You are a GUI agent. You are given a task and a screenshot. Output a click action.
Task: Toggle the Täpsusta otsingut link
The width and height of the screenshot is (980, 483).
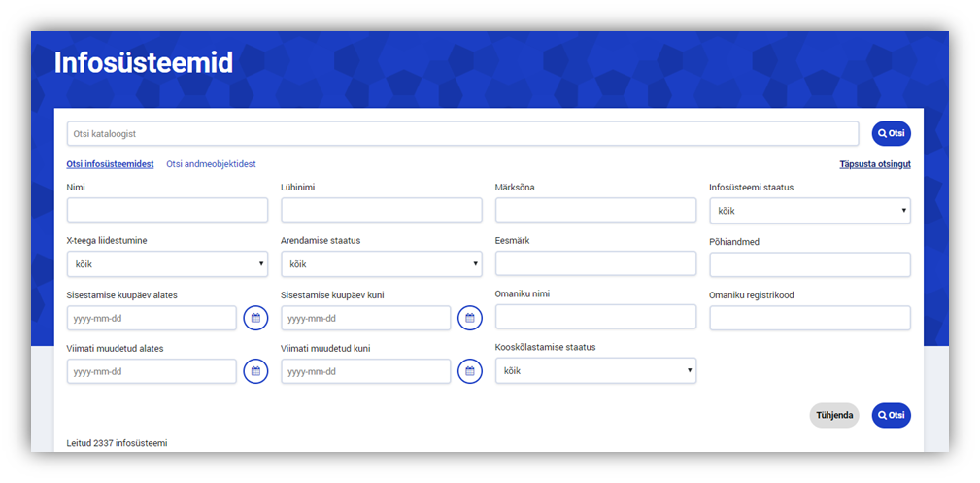[x=874, y=164]
